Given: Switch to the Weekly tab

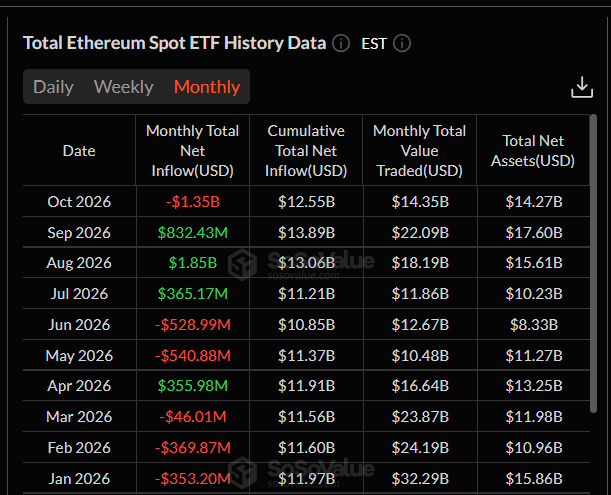Looking at the screenshot, I should [124, 87].
